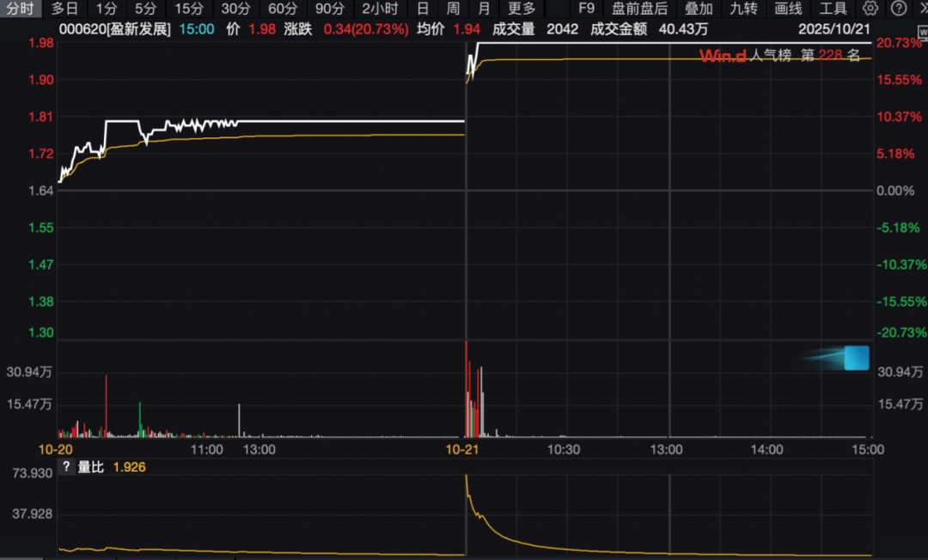The image size is (928, 560).
Task: Open the settings gear icon
Action: (x=870, y=9)
